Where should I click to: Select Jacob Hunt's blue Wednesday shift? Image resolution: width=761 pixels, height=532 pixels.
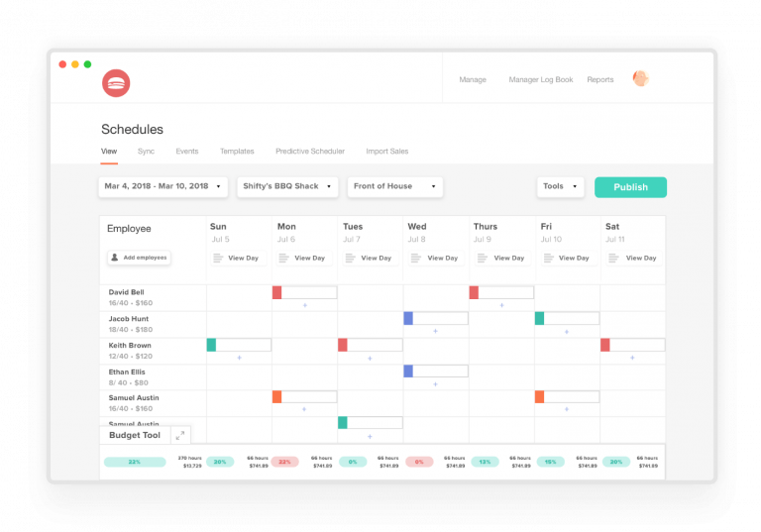point(436,318)
